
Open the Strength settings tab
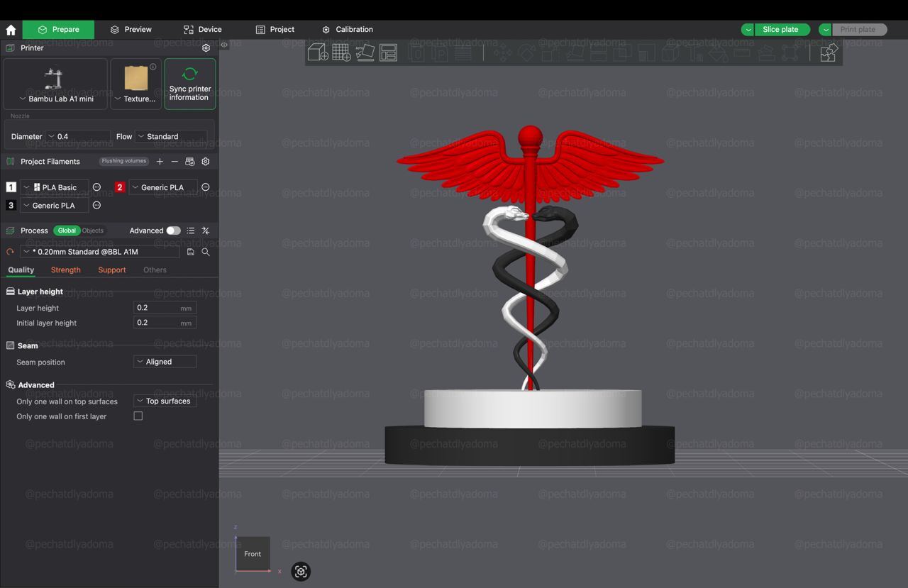[66, 270]
